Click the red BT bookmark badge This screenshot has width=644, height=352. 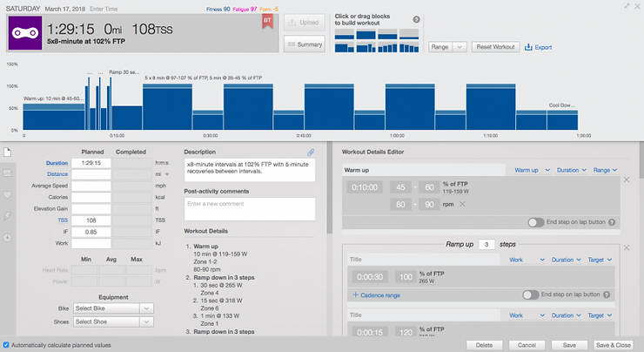(267, 22)
